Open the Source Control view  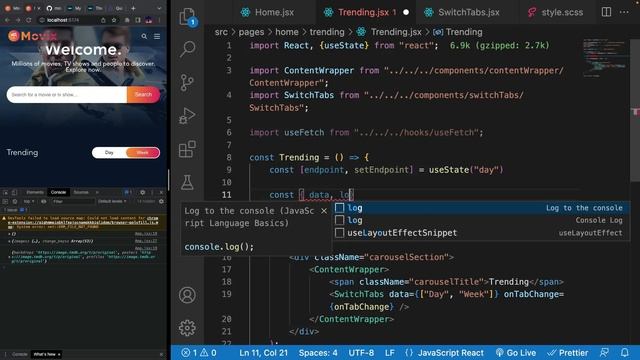point(187,82)
